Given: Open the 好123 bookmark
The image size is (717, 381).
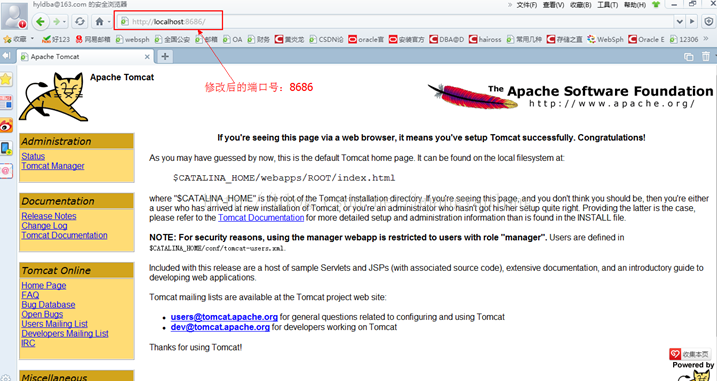Looking at the screenshot, I should (56, 39).
